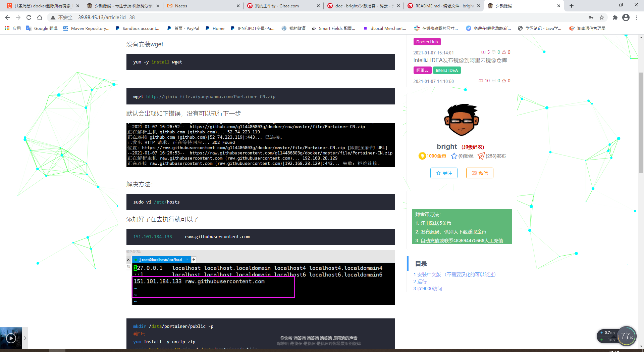Open the dLocal Merchant bookmark
Image resolution: width=644 pixels, height=352 pixels.
pos(385,28)
